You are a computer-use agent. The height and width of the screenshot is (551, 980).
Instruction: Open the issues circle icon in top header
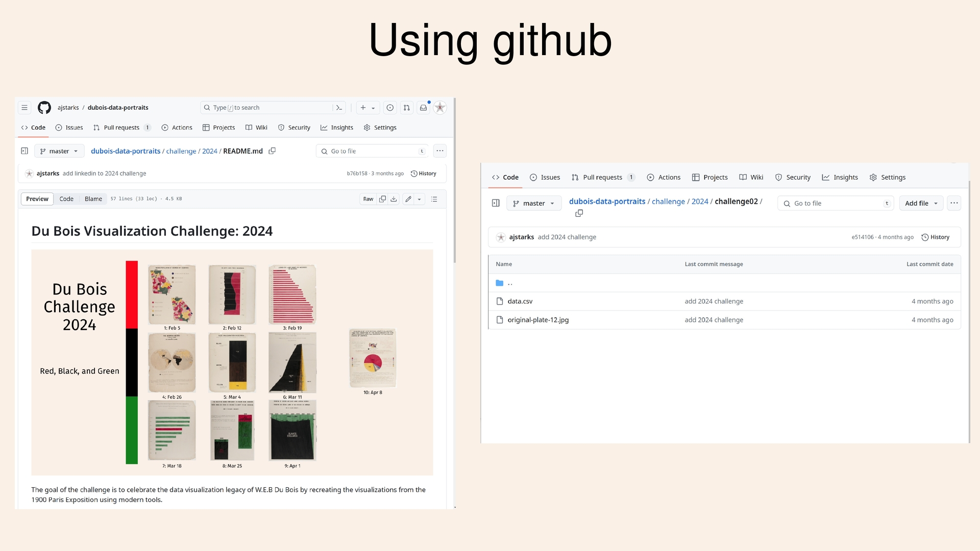(390, 108)
